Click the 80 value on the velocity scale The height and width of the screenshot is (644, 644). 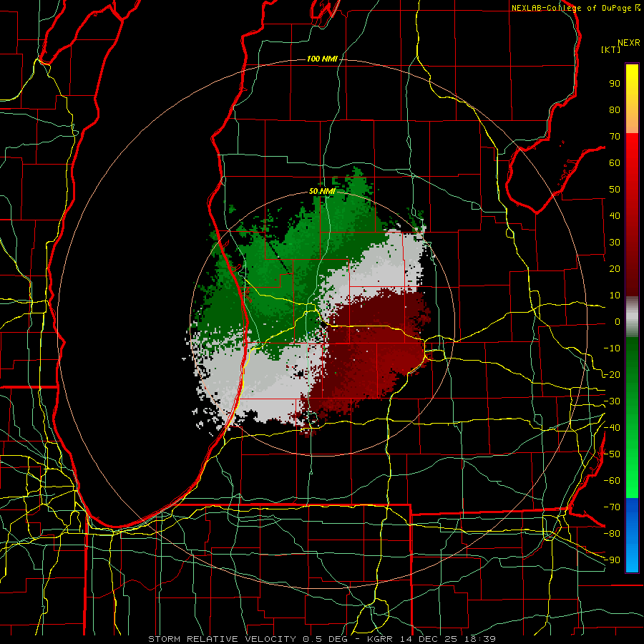click(615, 110)
